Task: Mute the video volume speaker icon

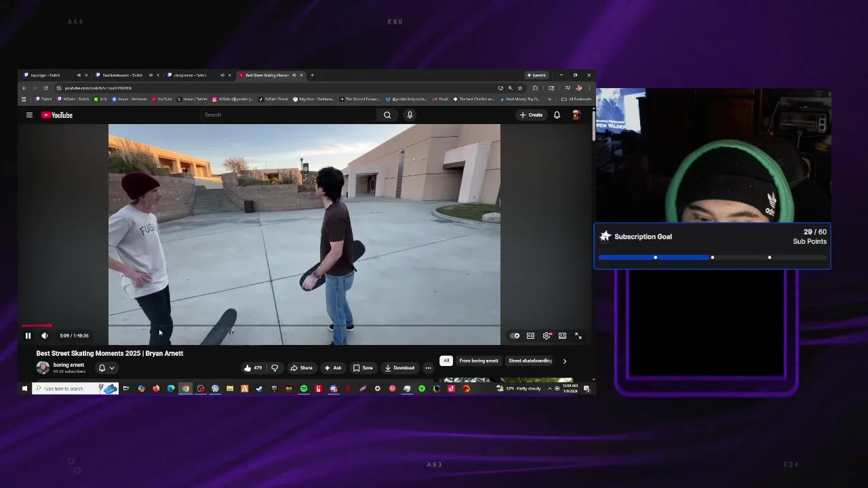Action: tap(45, 335)
